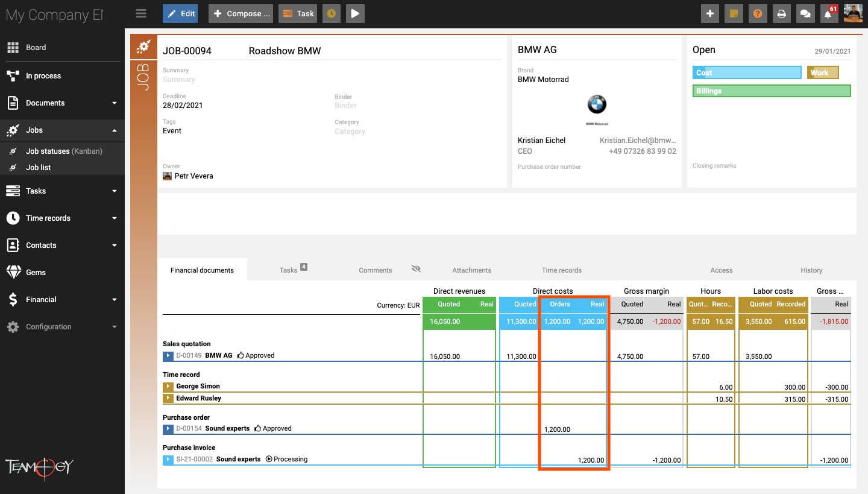Click Kristian Eichel email address
The width and height of the screenshot is (868, 494).
click(x=638, y=141)
